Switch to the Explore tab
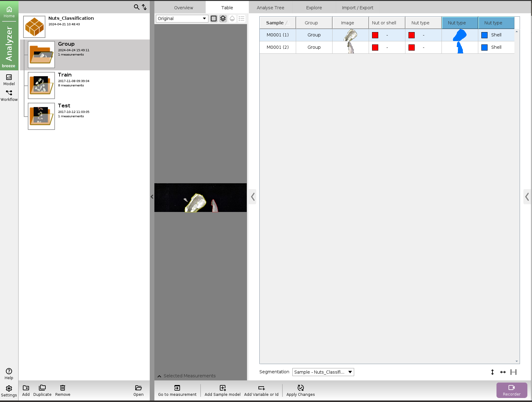This screenshot has width=532, height=402. [x=314, y=8]
